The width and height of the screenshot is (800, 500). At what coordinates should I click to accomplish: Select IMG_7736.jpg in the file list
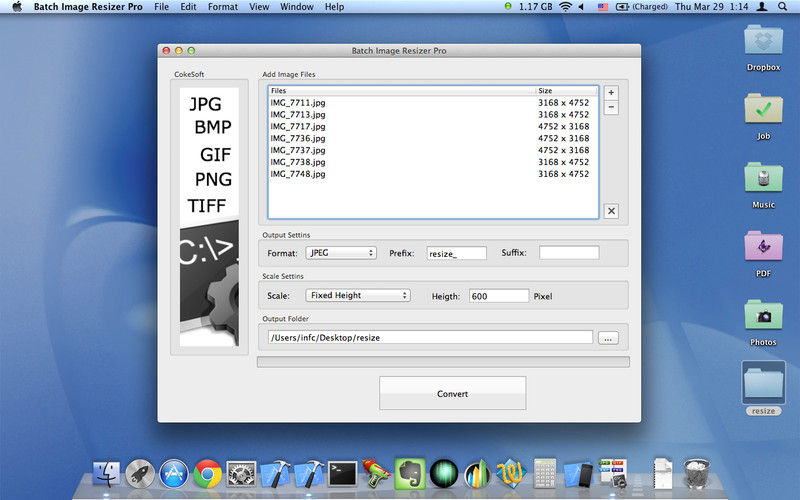click(x=433, y=138)
